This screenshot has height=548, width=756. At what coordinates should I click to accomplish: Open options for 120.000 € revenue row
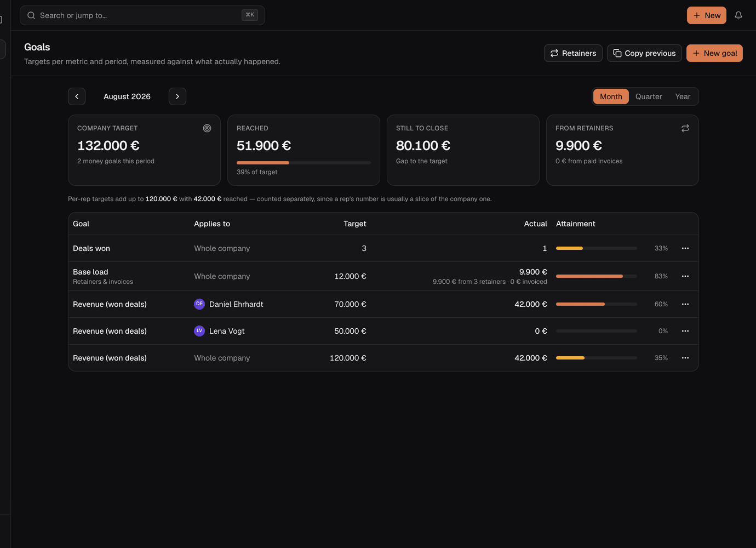[x=685, y=358]
